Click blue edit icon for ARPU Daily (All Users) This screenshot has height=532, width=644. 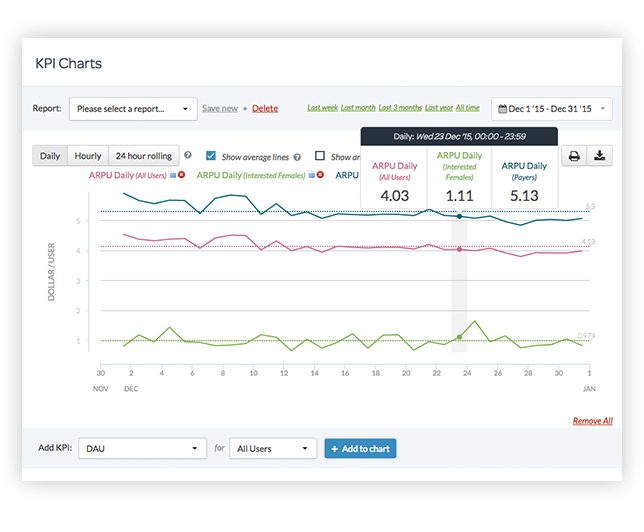tap(173, 175)
